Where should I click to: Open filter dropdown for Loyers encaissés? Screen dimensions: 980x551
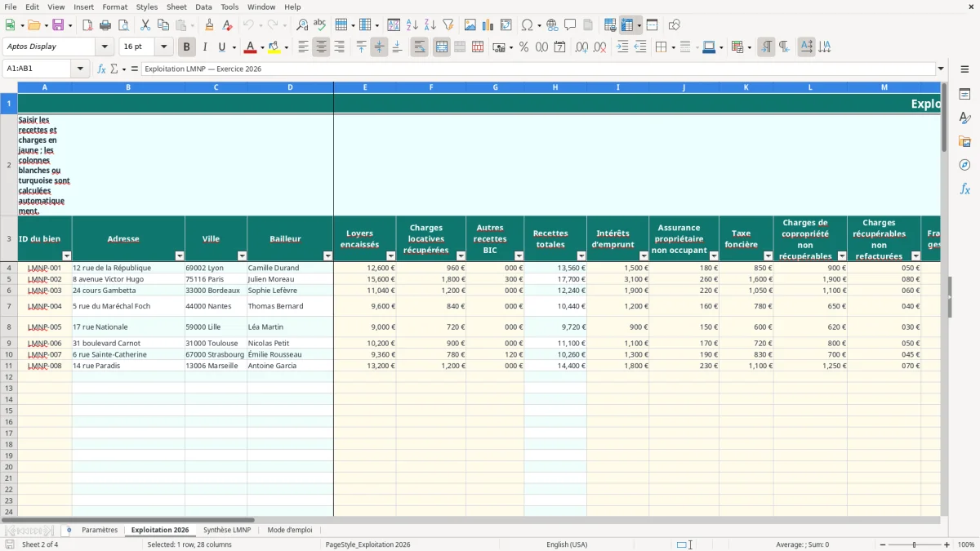[390, 256]
